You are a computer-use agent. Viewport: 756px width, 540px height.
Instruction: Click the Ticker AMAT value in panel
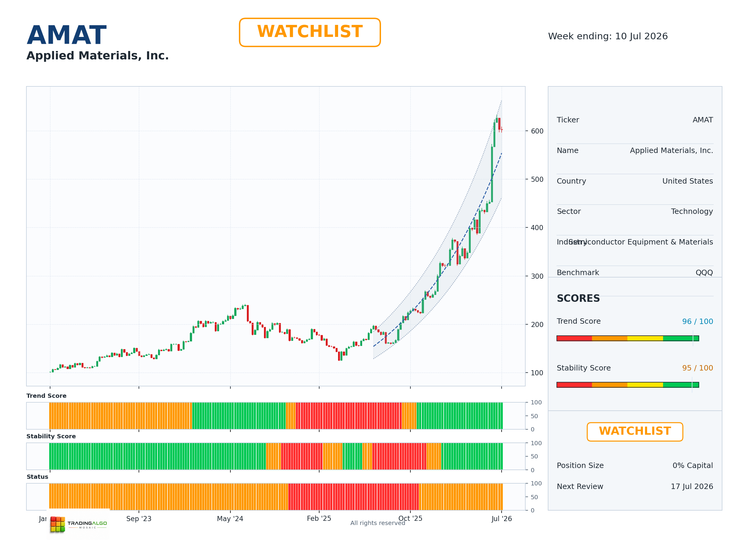point(703,120)
